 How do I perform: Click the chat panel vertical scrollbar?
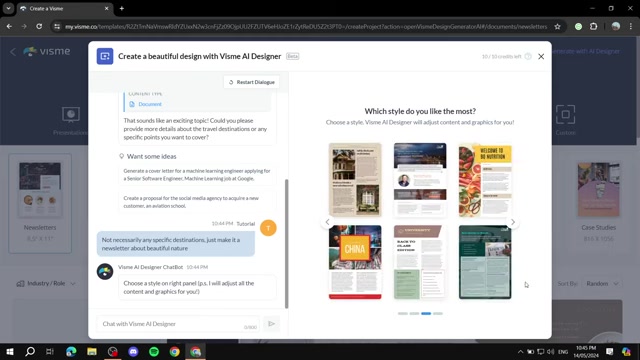[287, 244]
